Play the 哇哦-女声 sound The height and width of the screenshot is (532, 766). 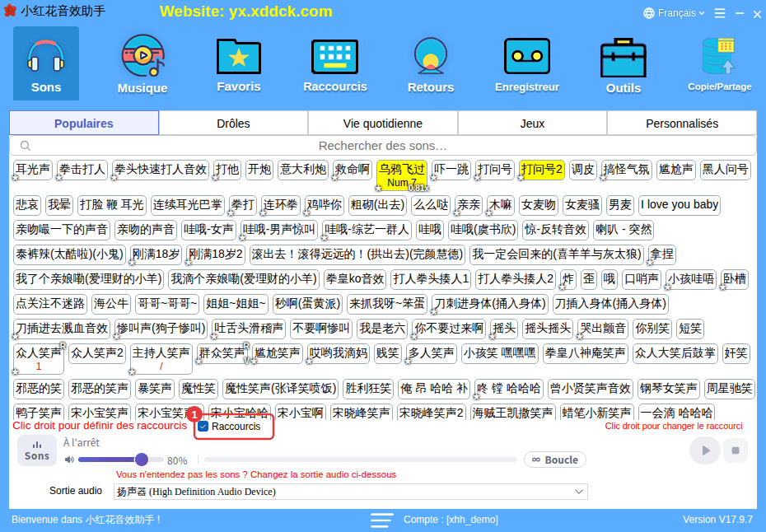tap(209, 230)
